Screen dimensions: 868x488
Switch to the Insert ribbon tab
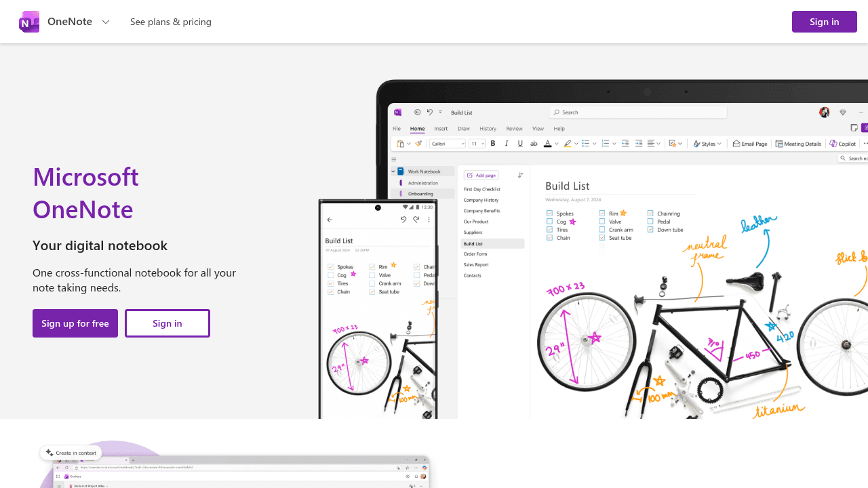click(x=441, y=129)
